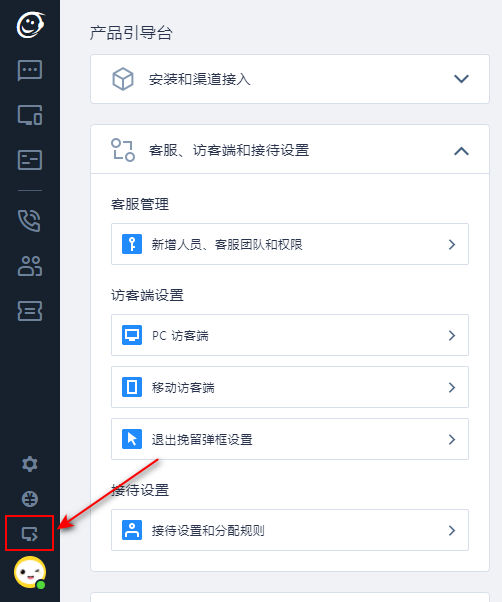Click the cube icon beside 安装和渠道接入

pyautogui.click(x=123, y=79)
